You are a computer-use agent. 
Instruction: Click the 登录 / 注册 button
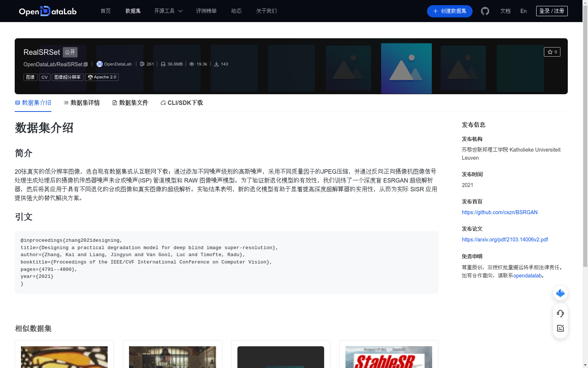552,11
